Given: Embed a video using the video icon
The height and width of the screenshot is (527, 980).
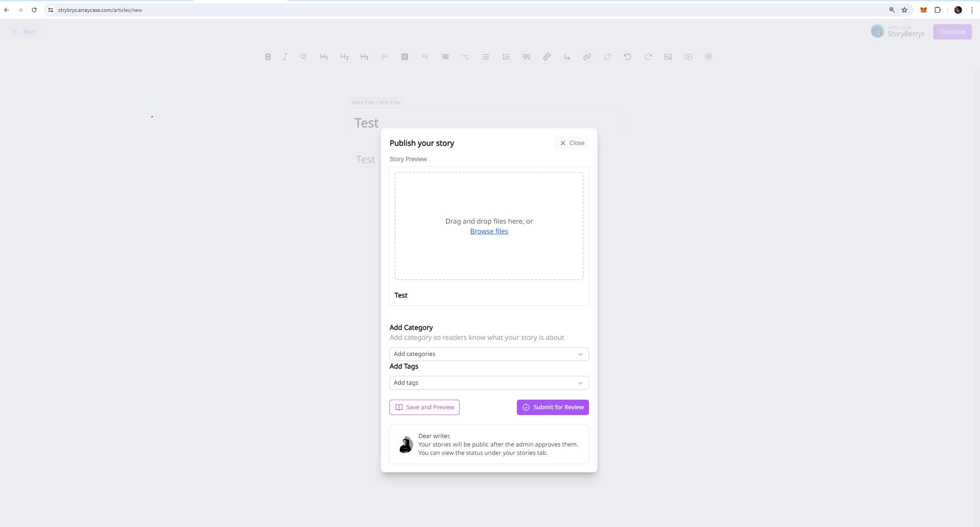Looking at the screenshot, I should [688, 57].
